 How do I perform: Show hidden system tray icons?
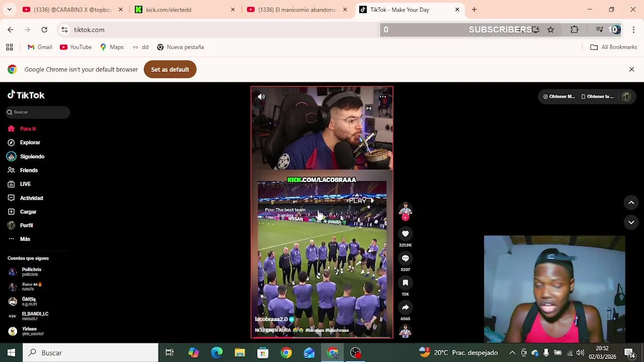[512, 353]
